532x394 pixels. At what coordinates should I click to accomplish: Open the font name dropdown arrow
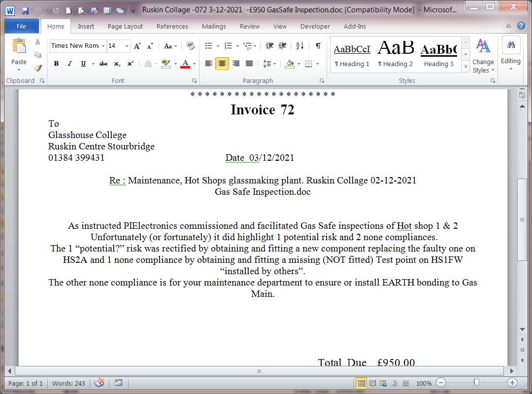[x=103, y=46]
